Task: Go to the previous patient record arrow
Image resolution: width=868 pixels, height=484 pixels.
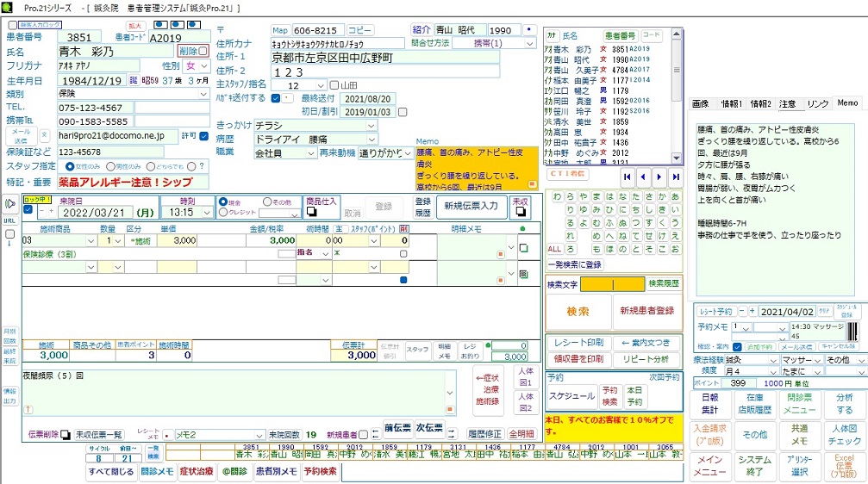Action: [643, 177]
